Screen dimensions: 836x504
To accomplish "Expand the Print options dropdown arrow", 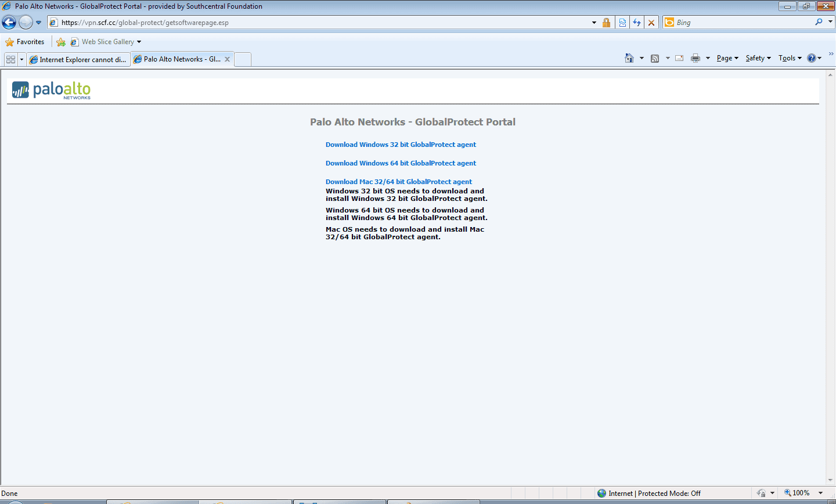I will pos(708,58).
